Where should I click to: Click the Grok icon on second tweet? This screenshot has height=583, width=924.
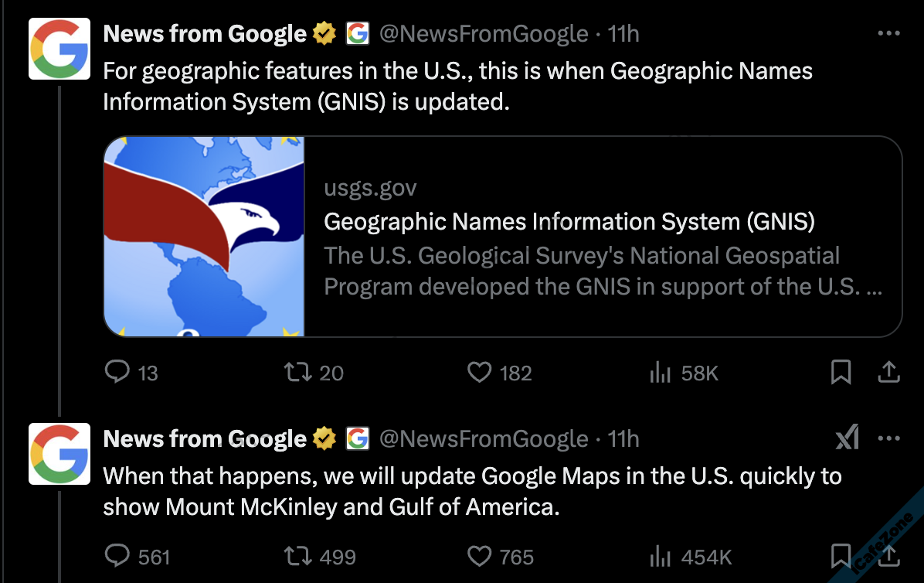pyautogui.click(x=848, y=439)
